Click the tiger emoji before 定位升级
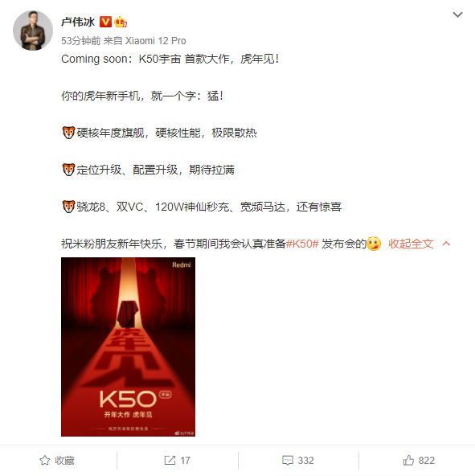 (x=68, y=170)
